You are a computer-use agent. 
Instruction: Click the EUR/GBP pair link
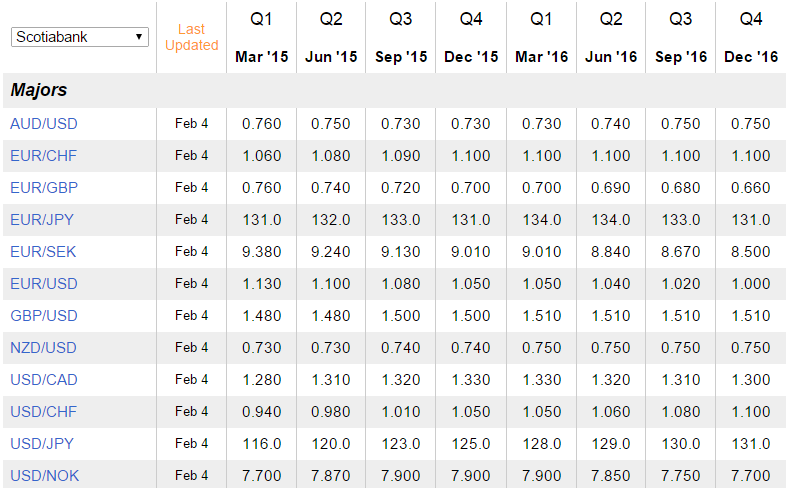43,188
